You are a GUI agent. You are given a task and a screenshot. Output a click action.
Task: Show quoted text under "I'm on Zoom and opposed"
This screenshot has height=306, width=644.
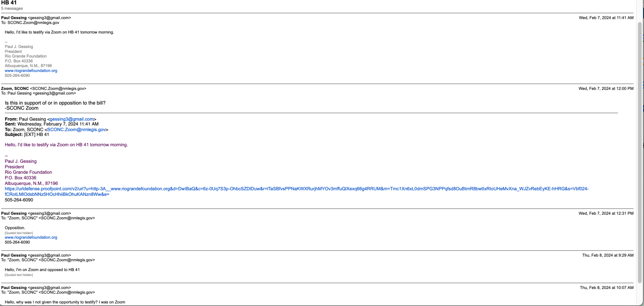pyautogui.click(x=19, y=275)
